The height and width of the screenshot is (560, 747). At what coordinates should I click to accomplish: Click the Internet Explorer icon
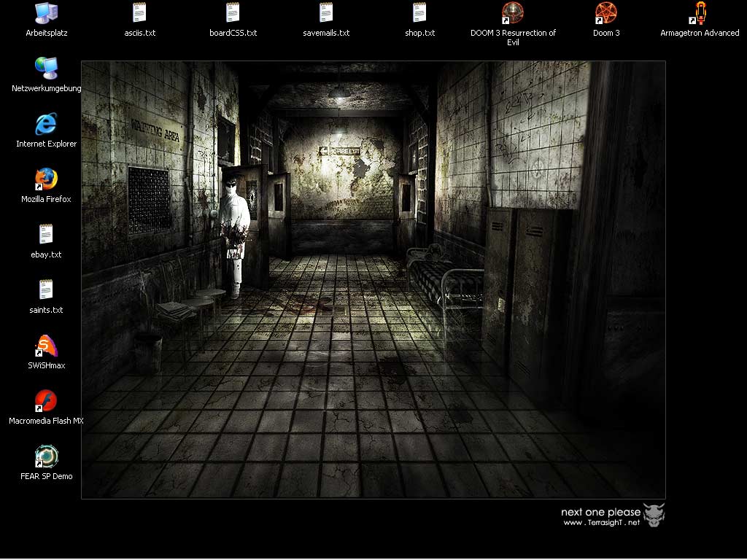pos(46,124)
